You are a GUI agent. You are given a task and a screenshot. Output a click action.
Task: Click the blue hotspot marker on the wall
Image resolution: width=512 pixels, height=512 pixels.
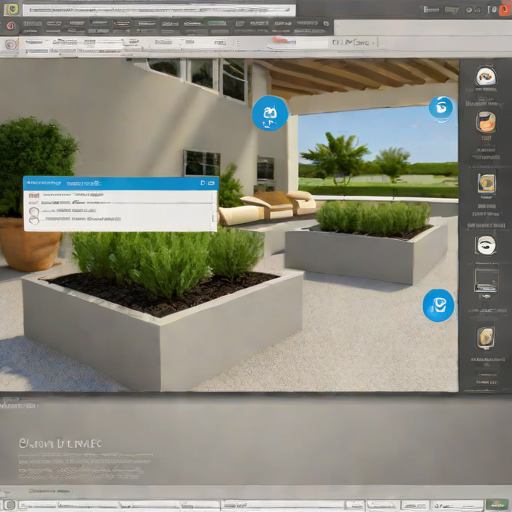[x=270, y=113]
